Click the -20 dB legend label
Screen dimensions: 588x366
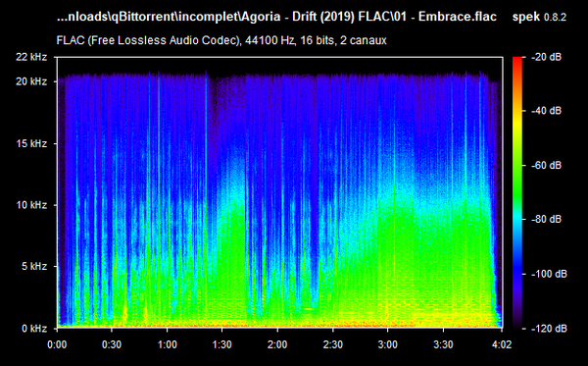pos(547,57)
